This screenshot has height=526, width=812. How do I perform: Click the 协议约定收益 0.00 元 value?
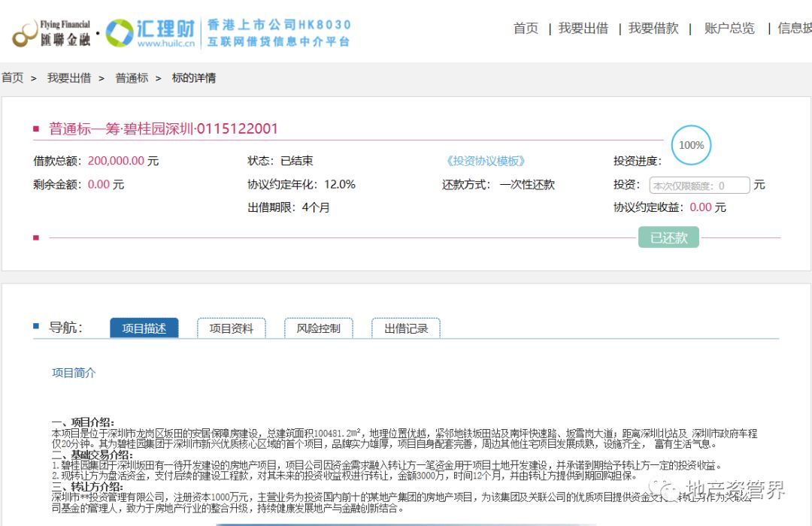coord(708,207)
